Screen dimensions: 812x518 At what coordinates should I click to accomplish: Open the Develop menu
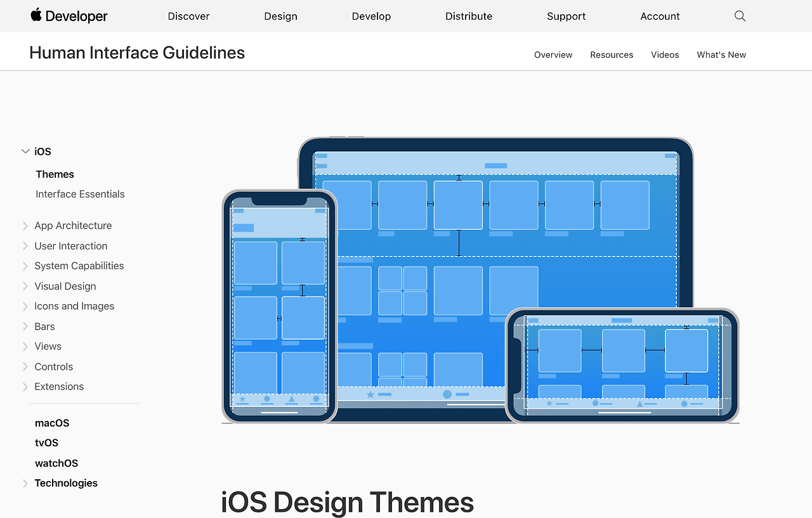point(371,17)
